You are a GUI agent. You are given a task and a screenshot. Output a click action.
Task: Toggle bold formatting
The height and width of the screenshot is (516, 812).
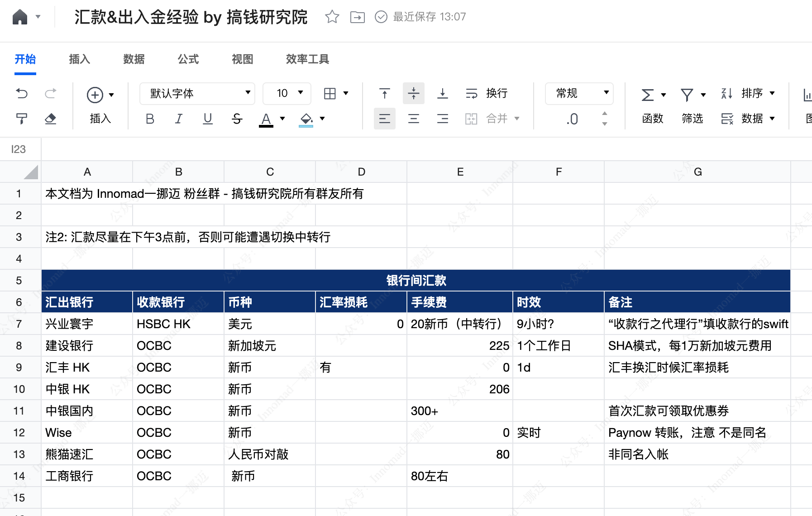point(150,119)
